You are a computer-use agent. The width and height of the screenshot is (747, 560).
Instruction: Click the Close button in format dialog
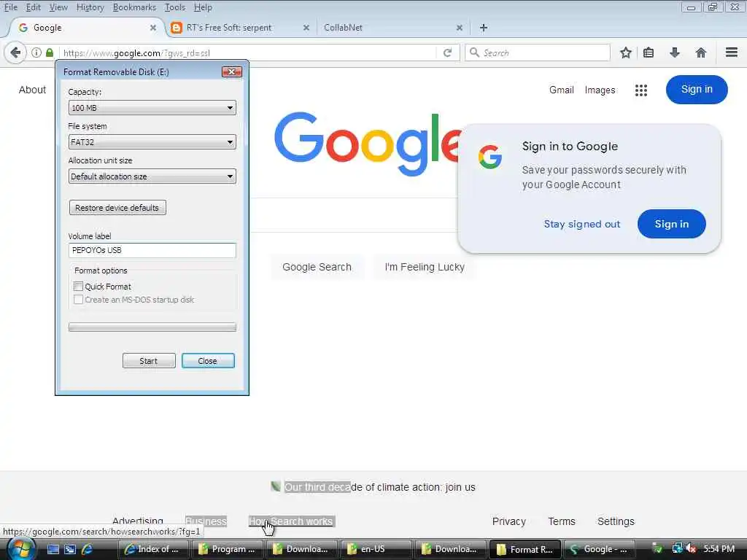tap(208, 361)
